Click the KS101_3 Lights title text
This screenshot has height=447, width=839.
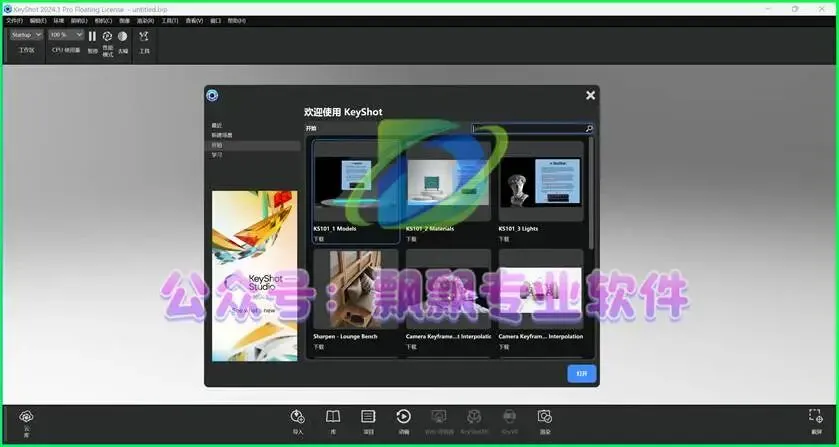point(518,229)
